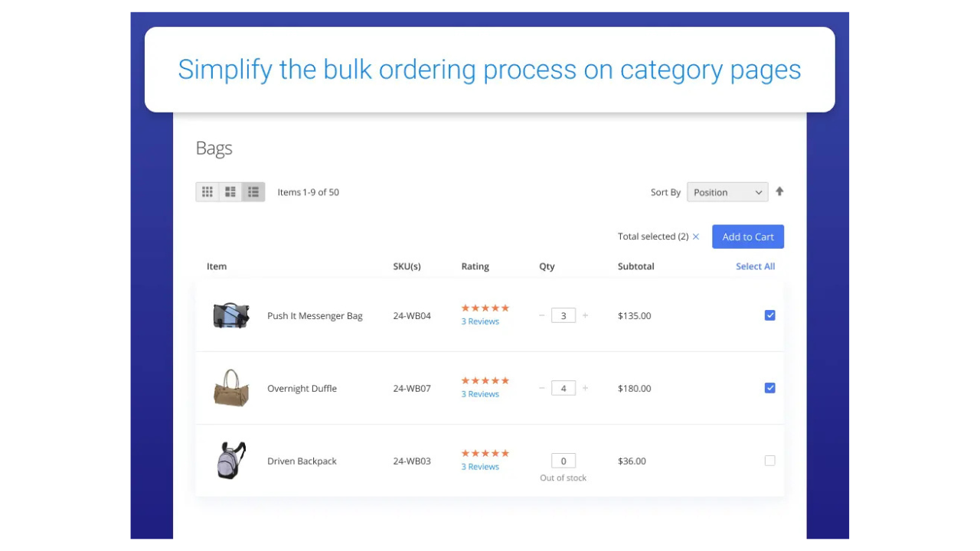Switch to grid view mode

point(207,192)
